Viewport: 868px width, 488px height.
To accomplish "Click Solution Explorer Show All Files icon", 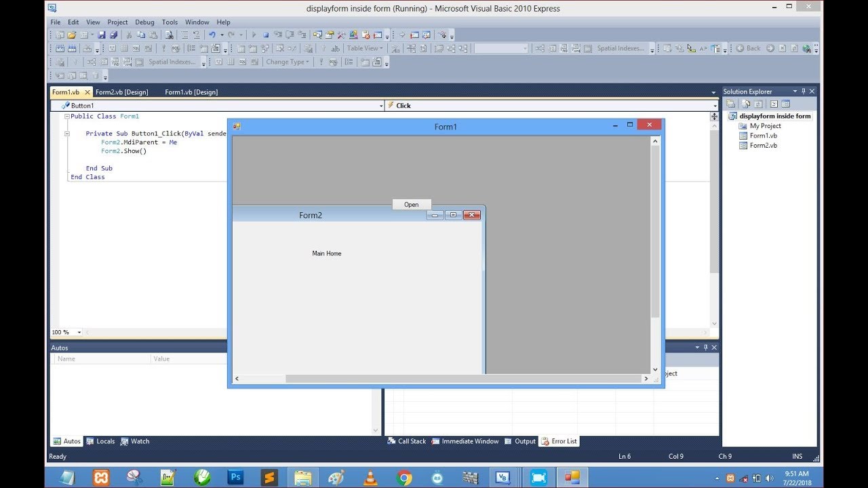I will point(745,104).
